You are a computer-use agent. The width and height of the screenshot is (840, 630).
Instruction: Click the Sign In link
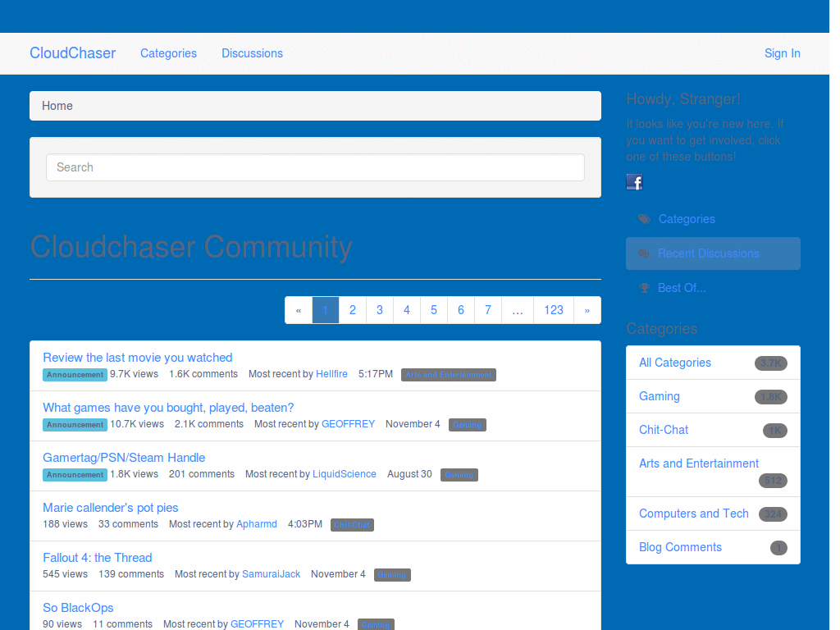(x=782, y=53)
